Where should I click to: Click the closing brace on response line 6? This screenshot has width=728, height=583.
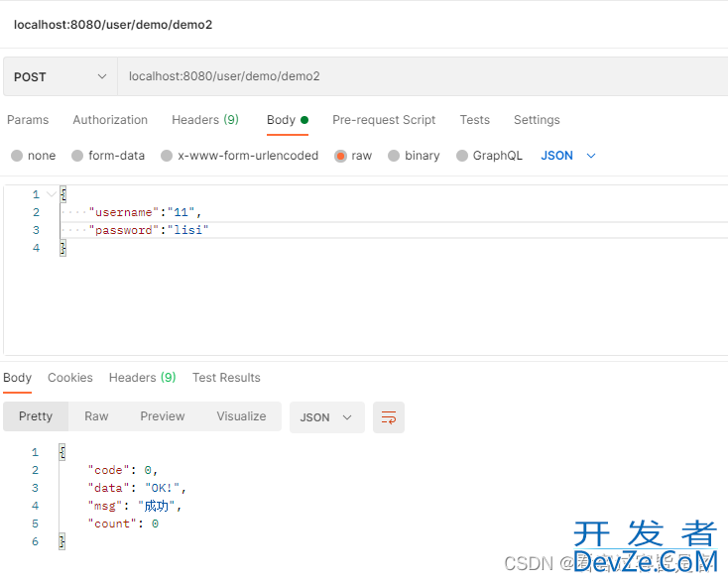[61, 541]
